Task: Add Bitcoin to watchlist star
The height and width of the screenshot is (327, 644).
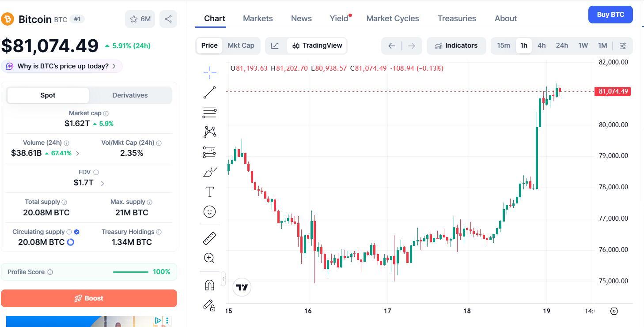Action: [140, 19]
